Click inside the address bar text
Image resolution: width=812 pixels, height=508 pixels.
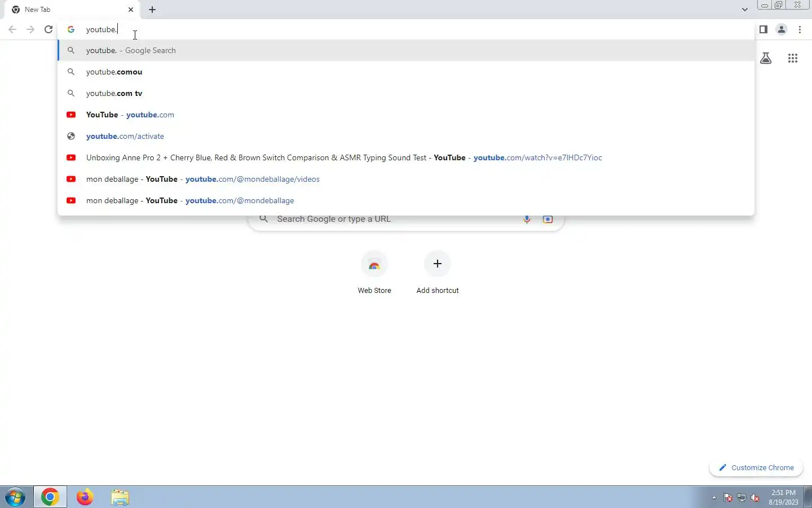pos(101,29)
